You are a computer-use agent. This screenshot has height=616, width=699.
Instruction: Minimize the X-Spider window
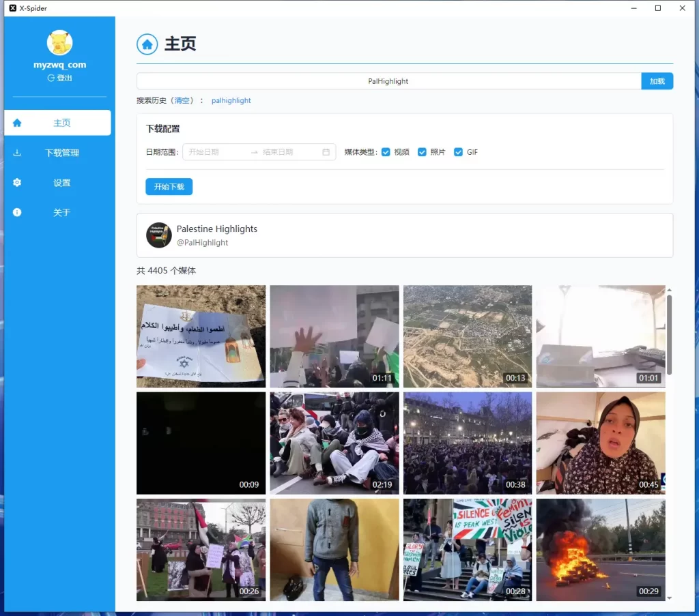tap(634, 8)
